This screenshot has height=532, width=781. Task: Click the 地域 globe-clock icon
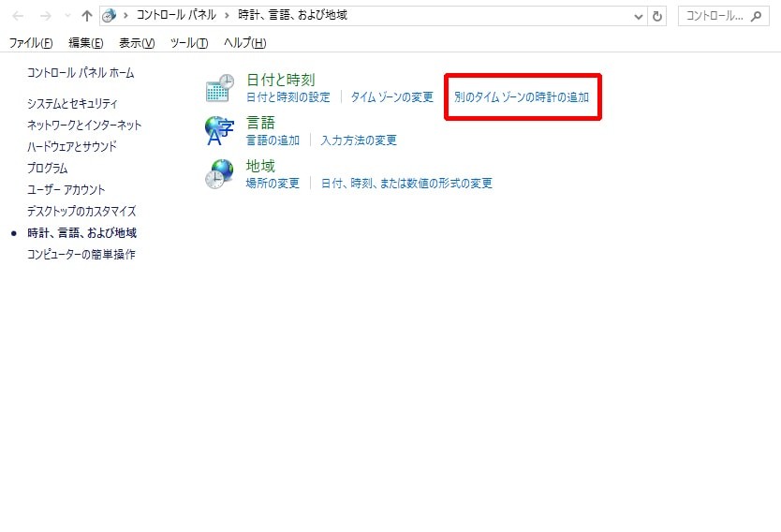click(x=219, y=174)
